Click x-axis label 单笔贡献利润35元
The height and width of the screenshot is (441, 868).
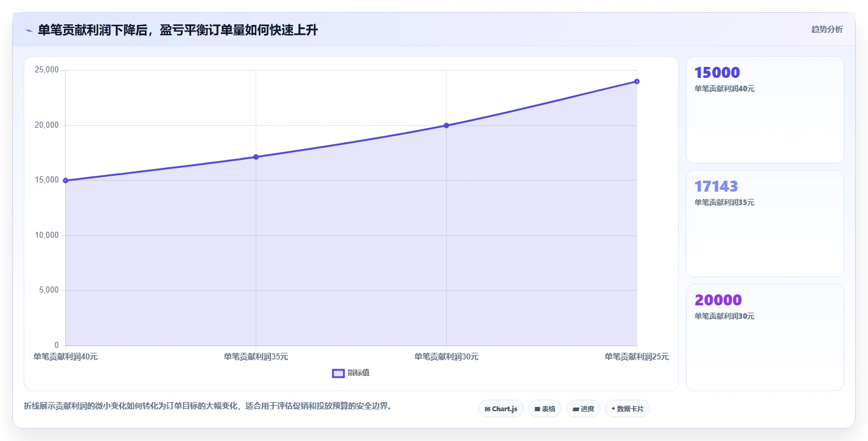tap(256, 357)
